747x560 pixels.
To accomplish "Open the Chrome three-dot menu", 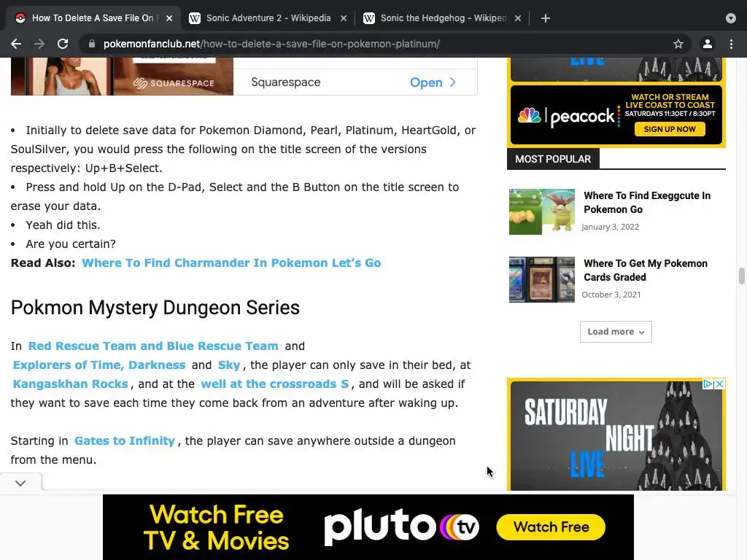I will 731,44.
